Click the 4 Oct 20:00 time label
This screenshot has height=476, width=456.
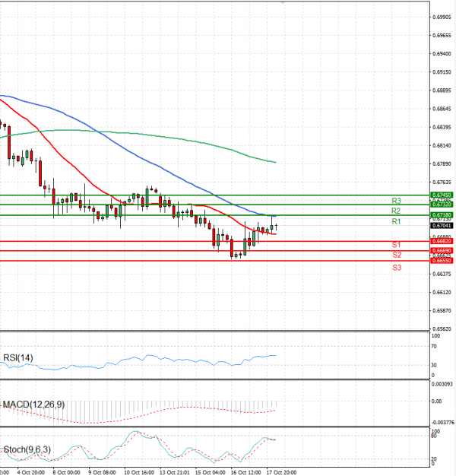30,472
